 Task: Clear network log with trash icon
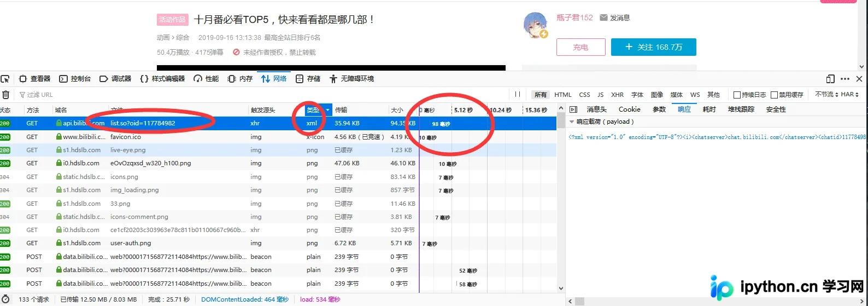point(5,95)
